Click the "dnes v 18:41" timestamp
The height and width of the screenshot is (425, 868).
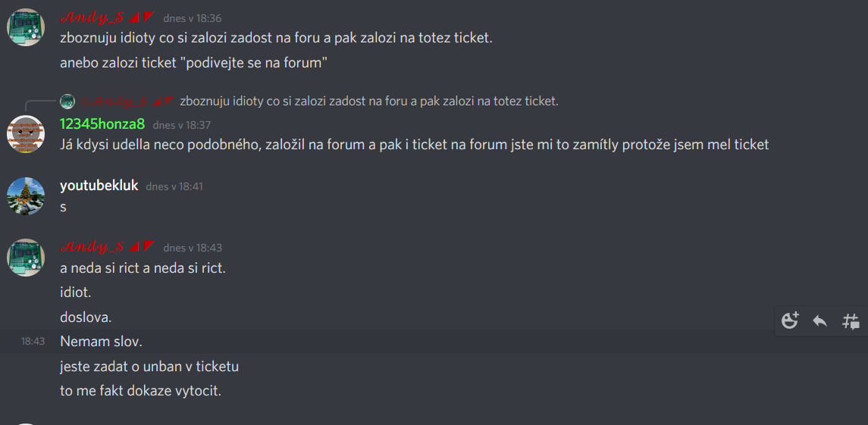[174, 186]
